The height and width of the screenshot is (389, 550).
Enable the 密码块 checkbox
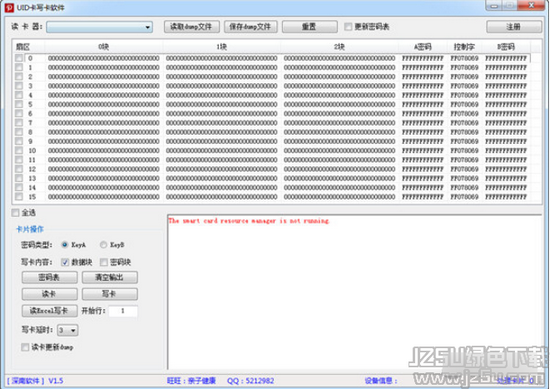pos(103,262)
